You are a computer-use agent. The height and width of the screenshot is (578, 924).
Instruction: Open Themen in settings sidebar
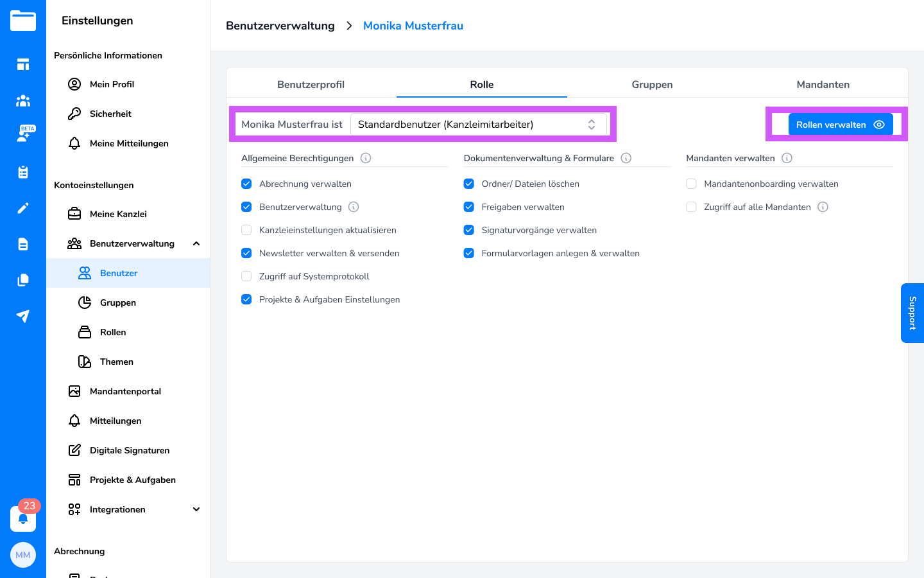117,362
